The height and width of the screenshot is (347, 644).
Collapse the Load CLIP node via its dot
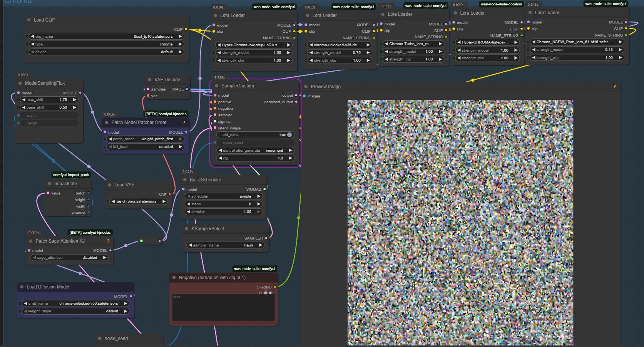(x=29, y=20)
